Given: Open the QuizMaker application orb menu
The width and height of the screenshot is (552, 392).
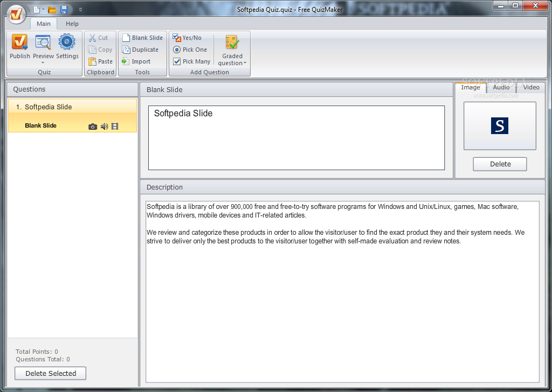Looking at the screenshot, I should click(16, 14).
